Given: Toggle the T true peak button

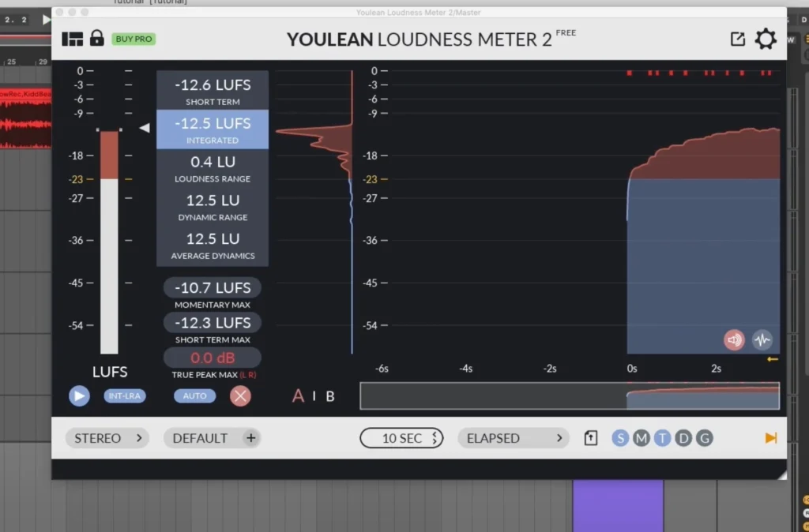Looking at the screenshot, I should (662, 438).
